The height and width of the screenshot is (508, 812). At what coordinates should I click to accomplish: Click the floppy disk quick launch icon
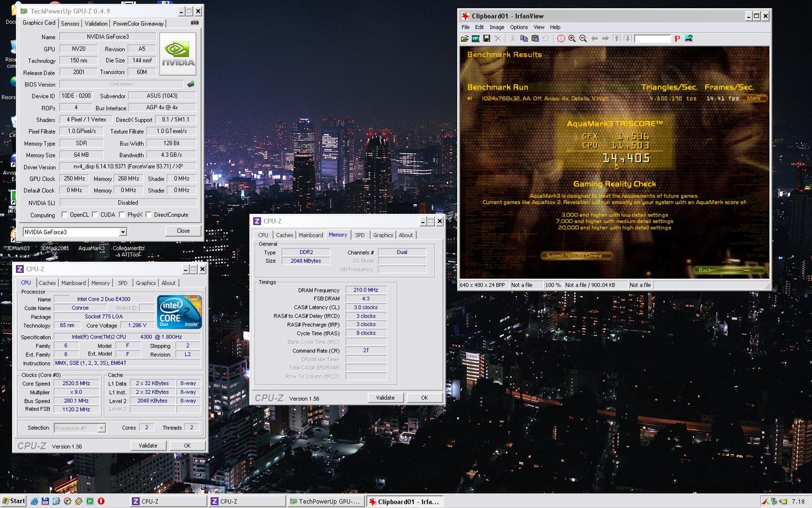(x=45, y=501)
